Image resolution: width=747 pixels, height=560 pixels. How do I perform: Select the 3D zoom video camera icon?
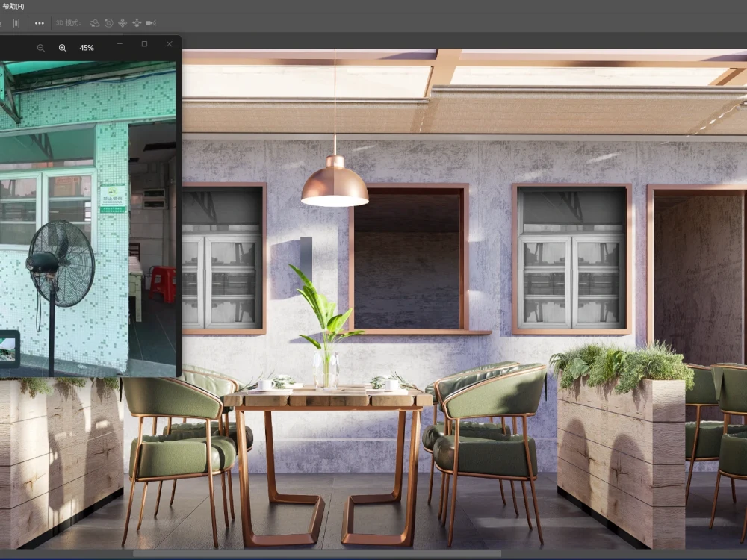pos(151,23)
